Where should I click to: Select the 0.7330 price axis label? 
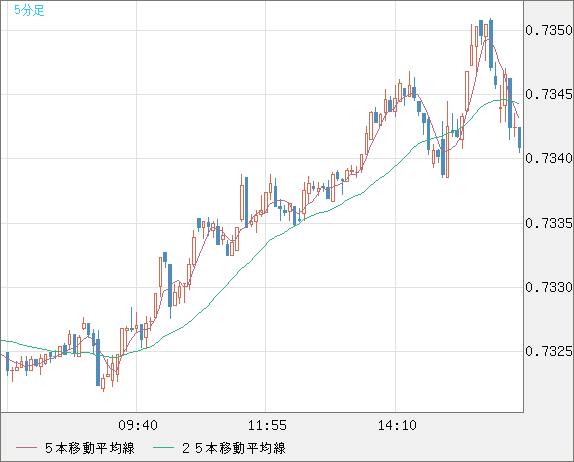(x=549, y=287)
